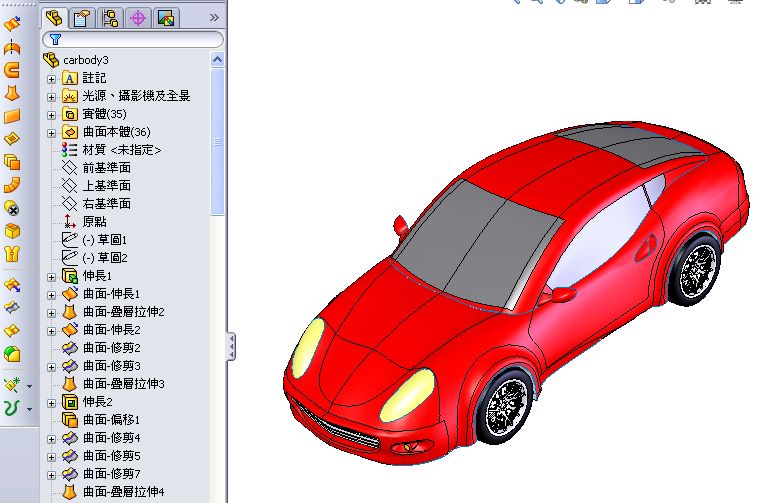Viewport: 774px width, 503px height.
Task: Select the Knit Surface tool
Action: click(12, 254)
